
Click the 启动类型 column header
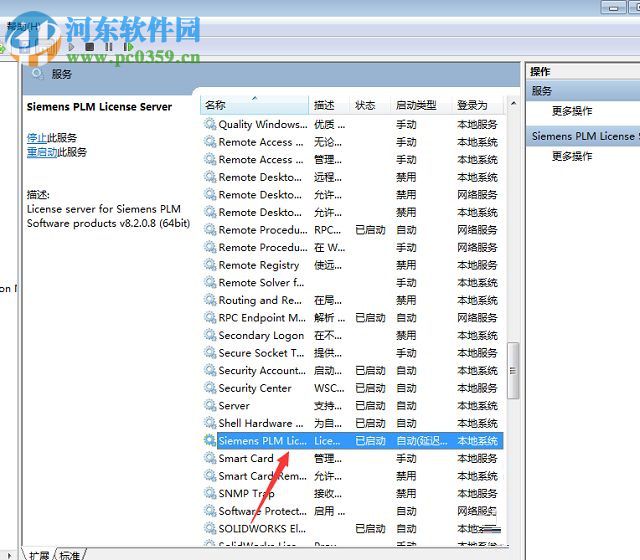[x=421, y=105]
